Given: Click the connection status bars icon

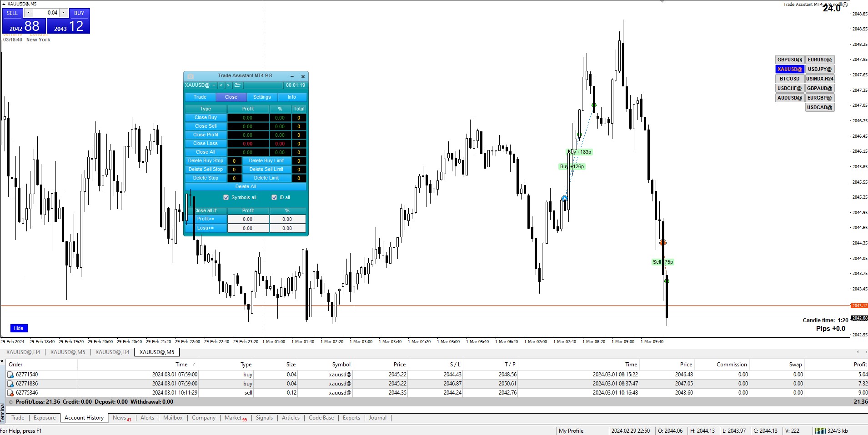Looking at the screenshot, I should [x=820, y=430].
